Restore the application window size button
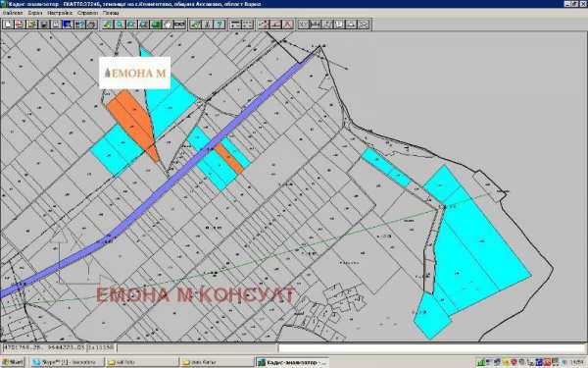 (x=575, y=4)
